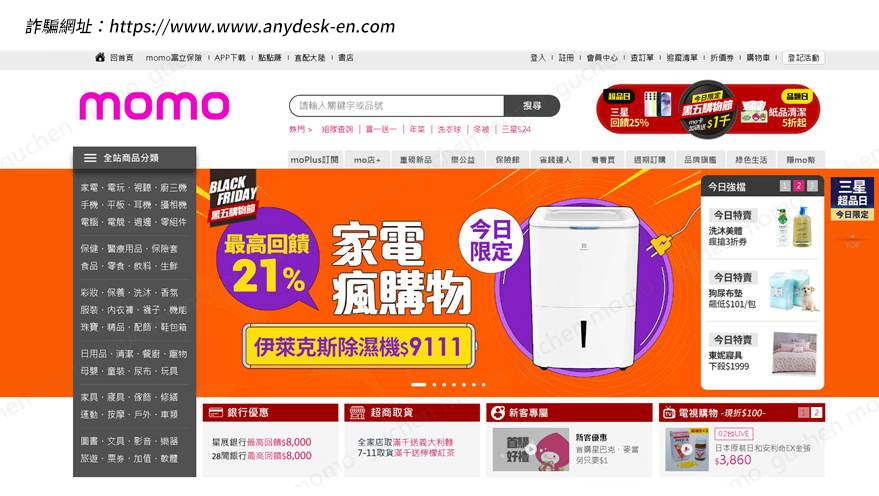The height and width of the screenshot is (496, 879).
Task: Click the 銀行優惠 card icon
Action: click(x=216, y=412)
